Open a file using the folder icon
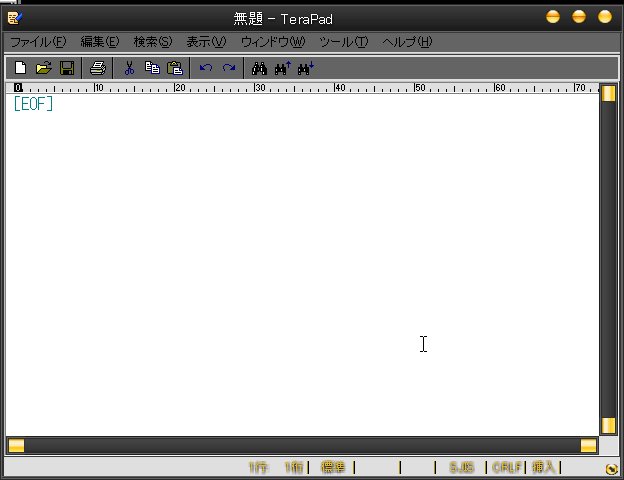 pyautogui.click(x=43, y=68)
